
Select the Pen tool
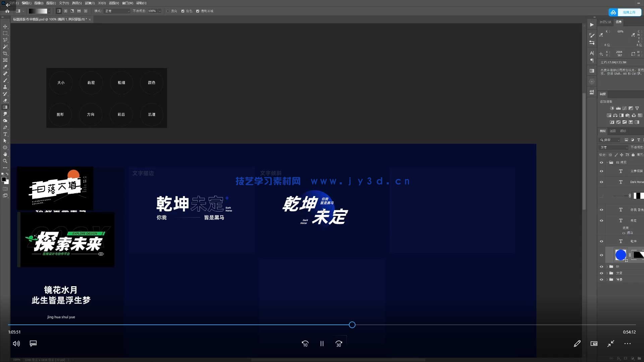(5, 127)
